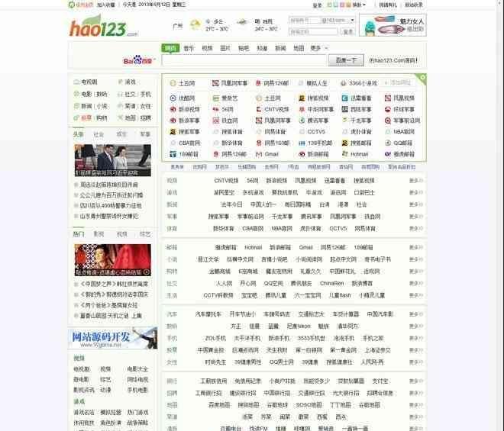Image resolution: width=504 pixels, height=431 pixels.
Task: Focus the email username field
Action: click(x=304, y=21)
